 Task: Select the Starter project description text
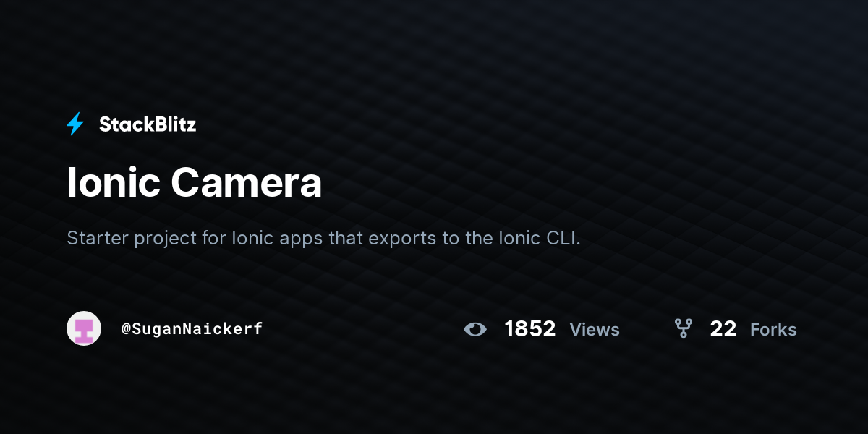(324, 239)
